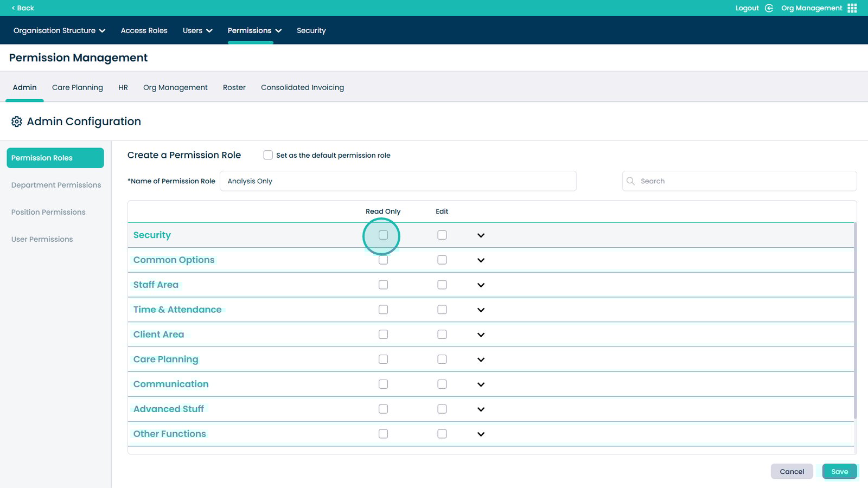Click the Admin Configuration gear icon
Viewport: 868px width, 488px height.
click(x=17, y=121)
